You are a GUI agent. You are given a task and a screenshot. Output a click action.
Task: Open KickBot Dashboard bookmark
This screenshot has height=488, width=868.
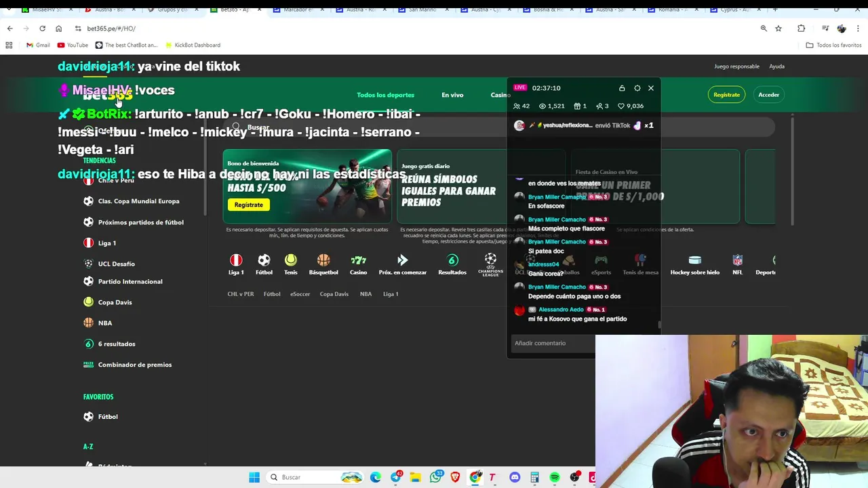193,45
